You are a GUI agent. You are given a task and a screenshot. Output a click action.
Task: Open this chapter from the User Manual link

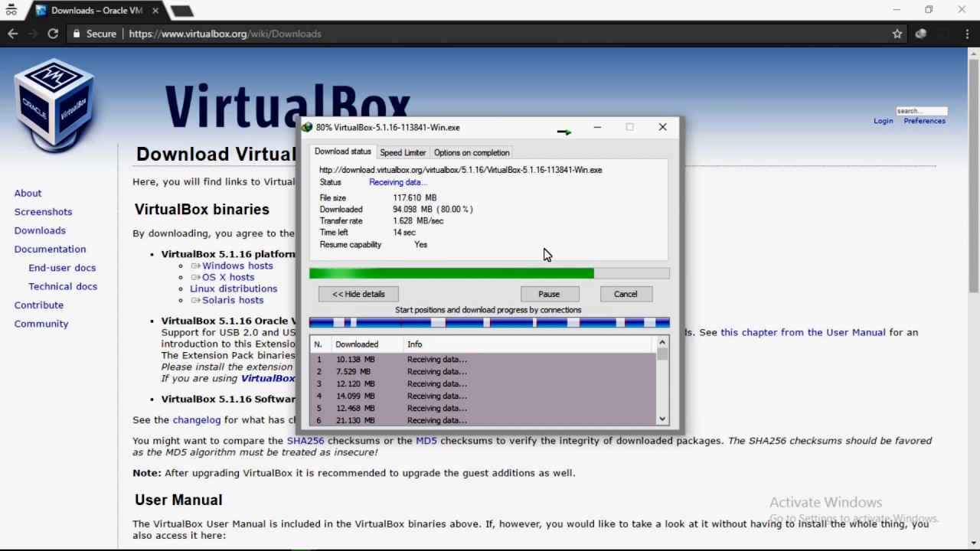click(x=803, y=332)
